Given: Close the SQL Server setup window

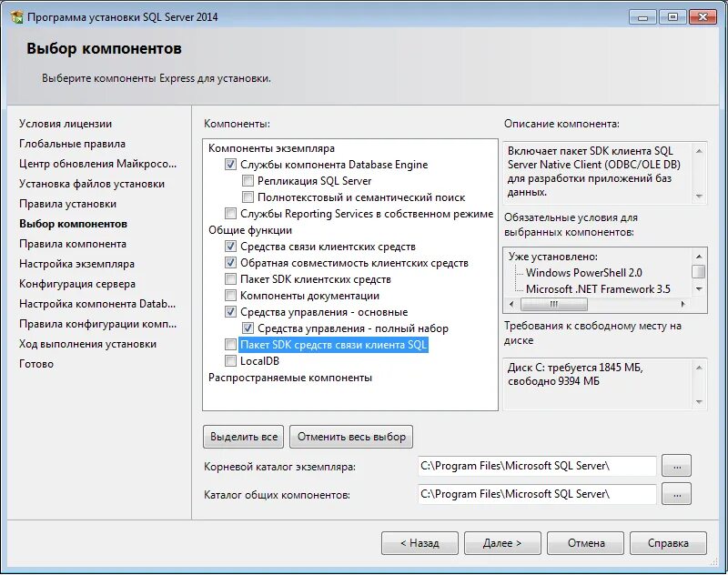Looking at the screenshot, I should coord(702,17).
